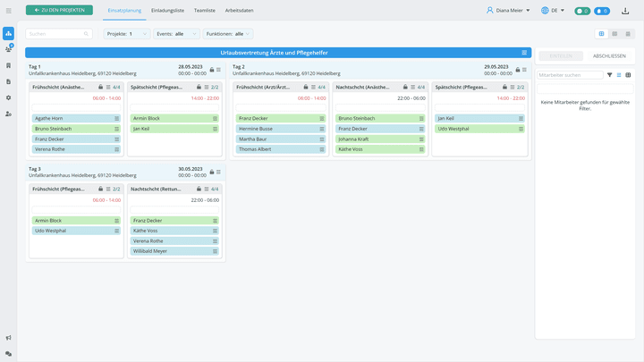Click the megaphone announcements icon in sidebar
The height and width of the screenshot is (362, 644).
(8, 338)
